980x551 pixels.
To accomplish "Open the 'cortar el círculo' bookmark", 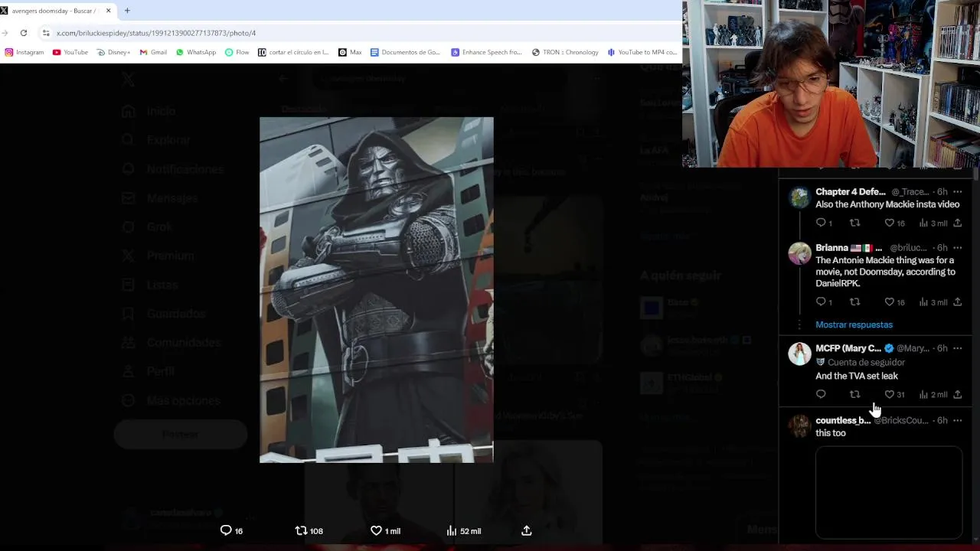I will point(293,52).
